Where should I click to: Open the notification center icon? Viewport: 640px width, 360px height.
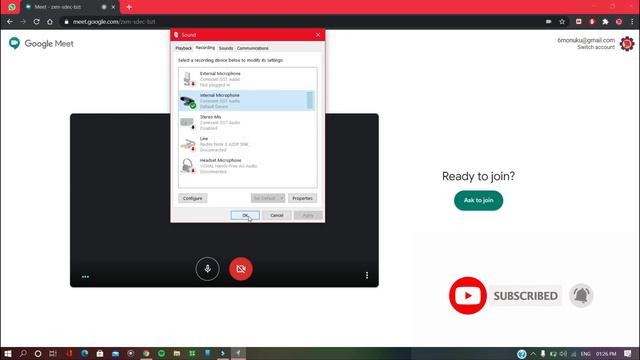[628, 354]
